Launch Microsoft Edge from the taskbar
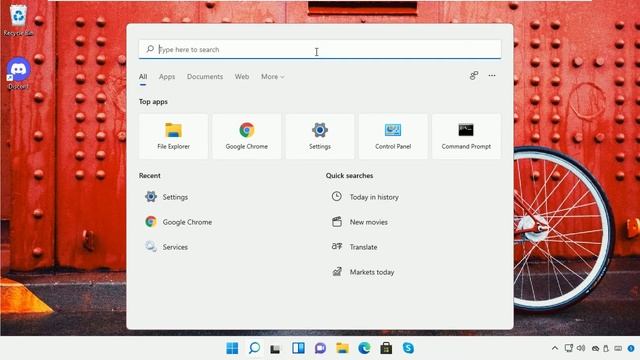The image size is (640, 360). (364, 348)
